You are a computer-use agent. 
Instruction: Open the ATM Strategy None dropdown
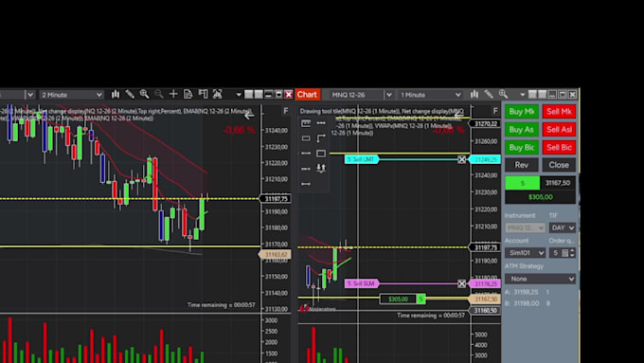pyautogui.click(x=540, y=279)
